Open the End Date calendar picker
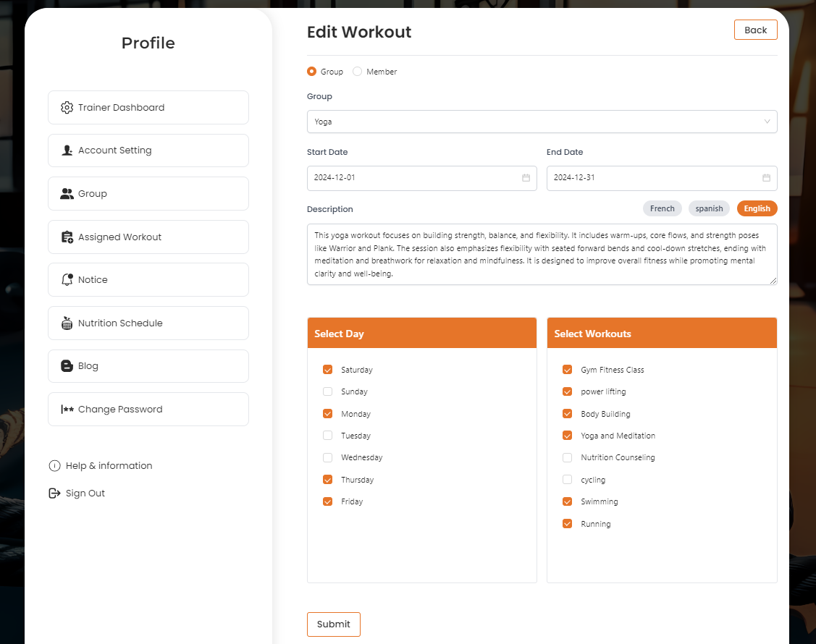The width and height of the screenshot is (816, 644). [765, 178]
